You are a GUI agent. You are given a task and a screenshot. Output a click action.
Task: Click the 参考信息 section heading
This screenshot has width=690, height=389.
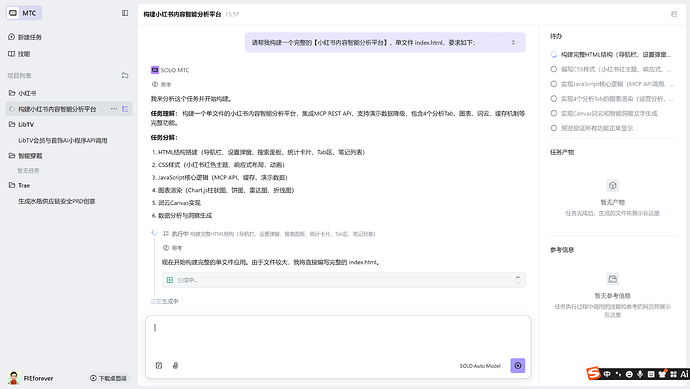point(562,250)
